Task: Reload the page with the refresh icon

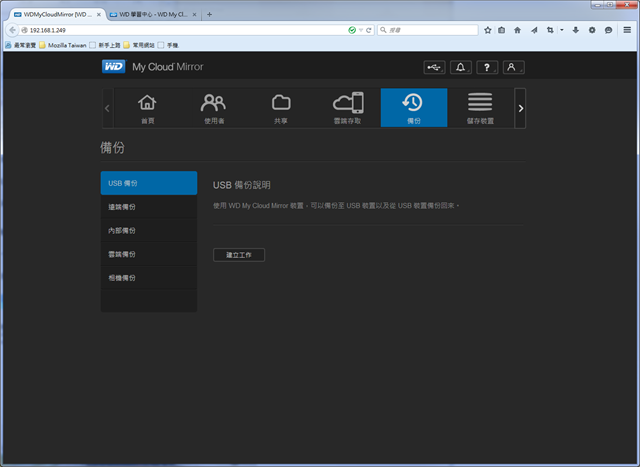Action: tap(369, 30)
